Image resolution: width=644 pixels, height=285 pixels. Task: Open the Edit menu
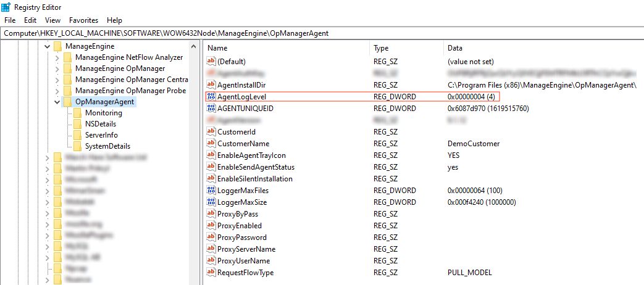click(x=30, y=20)
